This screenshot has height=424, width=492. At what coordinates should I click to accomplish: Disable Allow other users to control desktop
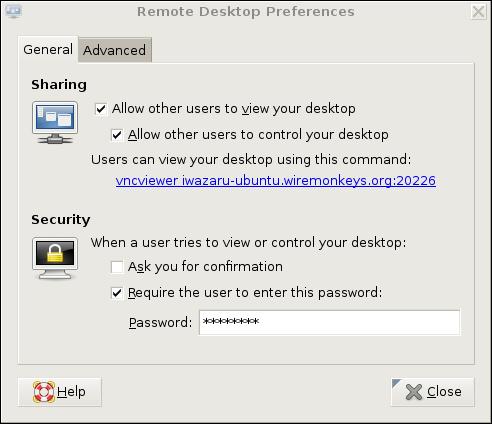point(117,135)
